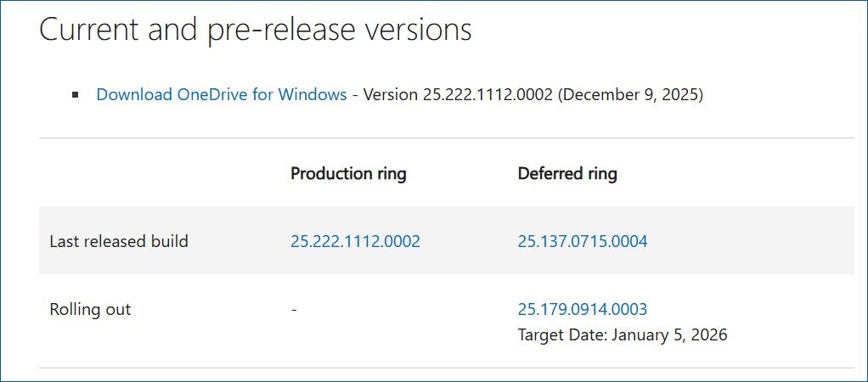This screenshot has width=868, height=382.
Task: Click the word ring in Deferred ring header
Action: [x=600, y=174]
